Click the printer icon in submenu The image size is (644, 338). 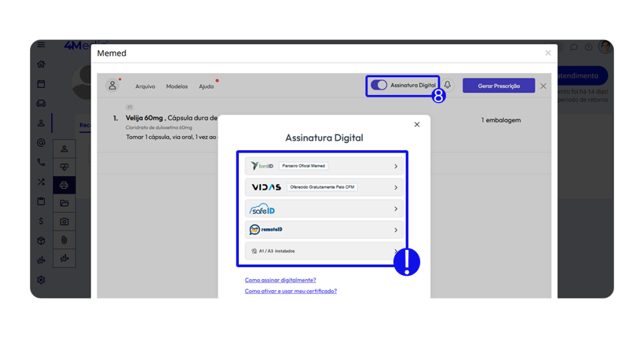click(x=64, y=185)
